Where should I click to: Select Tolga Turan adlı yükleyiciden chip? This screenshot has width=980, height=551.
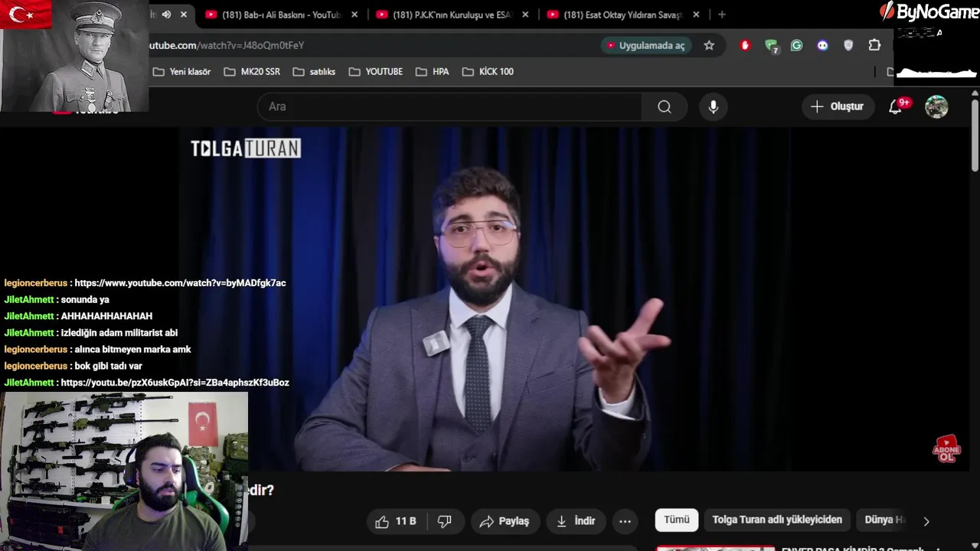pos(777,520)
